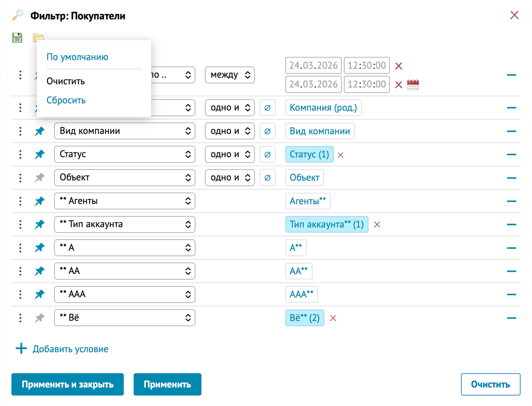Toggle empty-value filter for Вид компании
Image resolution: width=532 pixels, height=406 pixels.
click(x=267, y=131)
